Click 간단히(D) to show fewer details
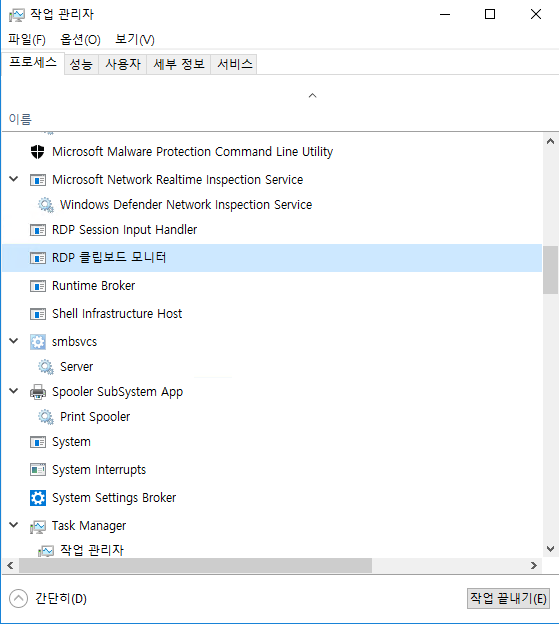This screenshot has height=624, width=559. (61, 599)
